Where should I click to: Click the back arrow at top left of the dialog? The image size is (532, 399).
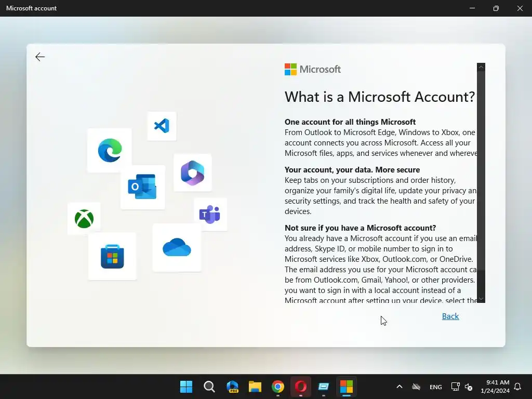40,57
